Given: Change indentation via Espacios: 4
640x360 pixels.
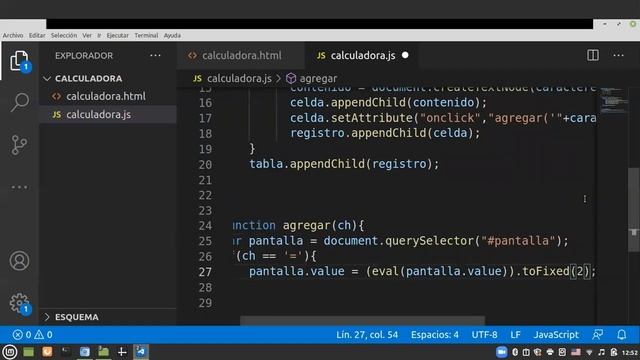Looking at the screenshot, I should click(435, 335).
